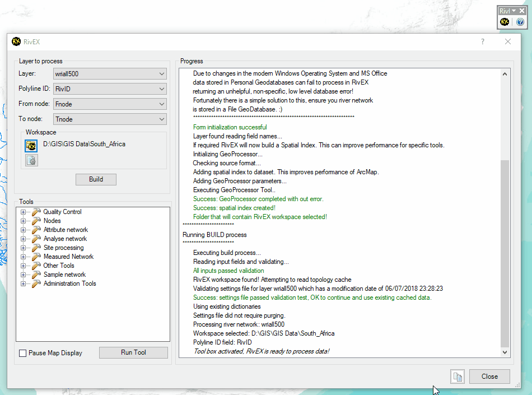Select Quality Control in the Tools tree
Screen dimensions: 532x395
coord(62,212)
